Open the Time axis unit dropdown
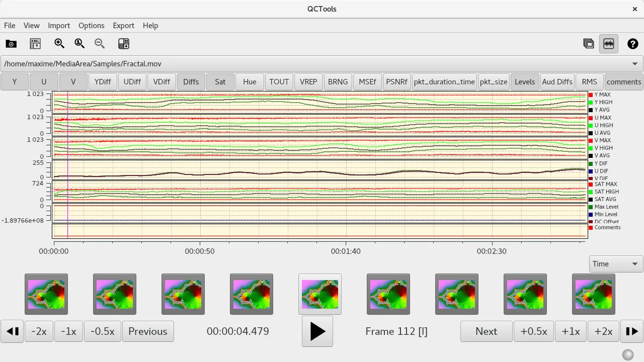Screen dimensions: 644x362 pyautogui.click(x=615, y=264)
